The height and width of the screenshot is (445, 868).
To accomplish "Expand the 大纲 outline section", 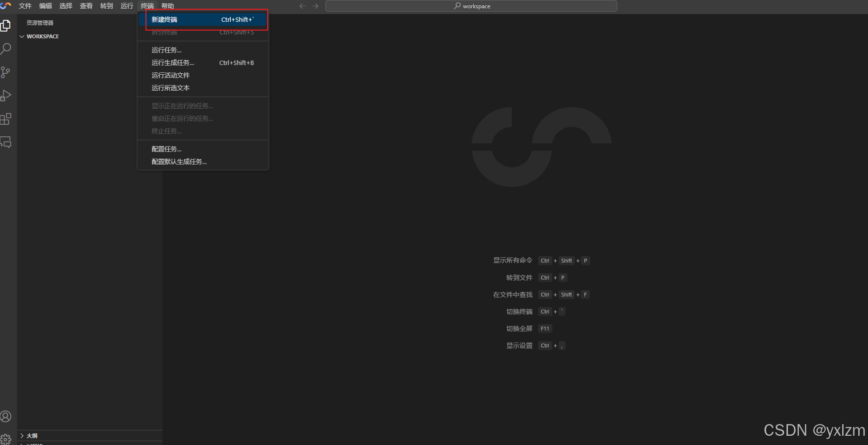I will (90, 436).
